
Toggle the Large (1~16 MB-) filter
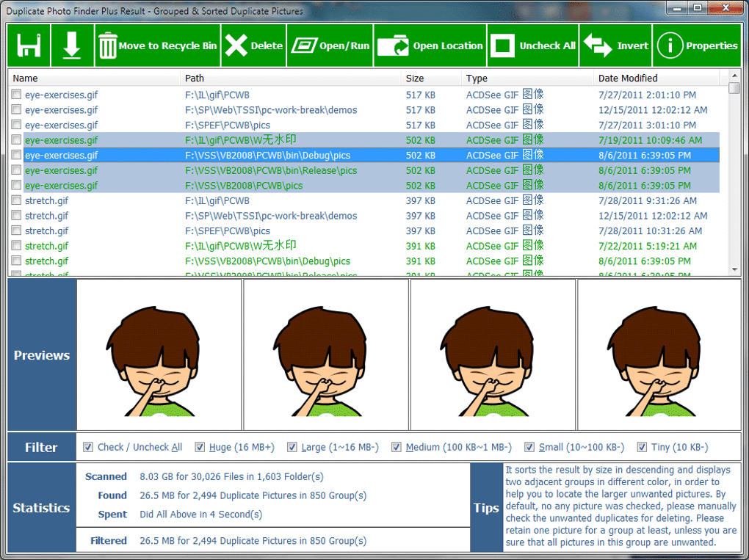coord(292,447)
